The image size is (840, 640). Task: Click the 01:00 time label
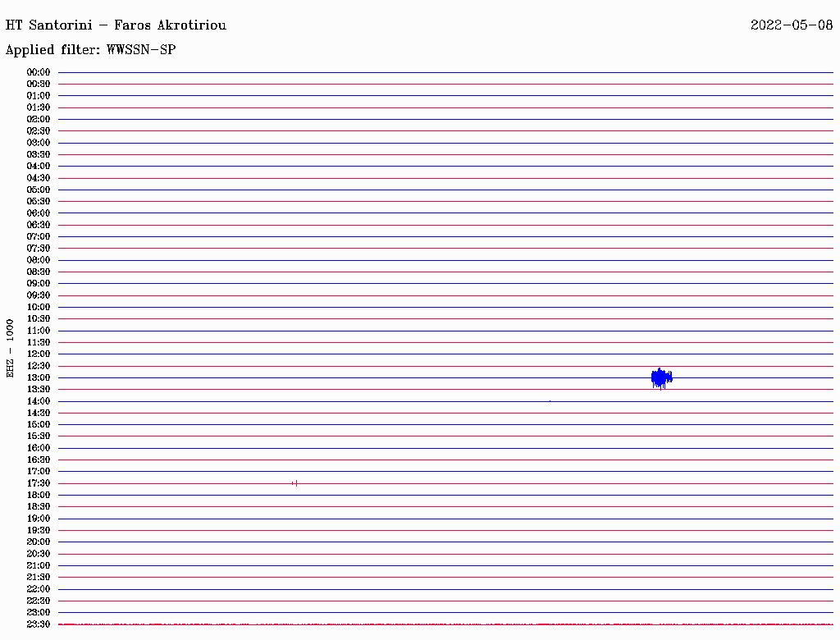[x=39, y=96]
